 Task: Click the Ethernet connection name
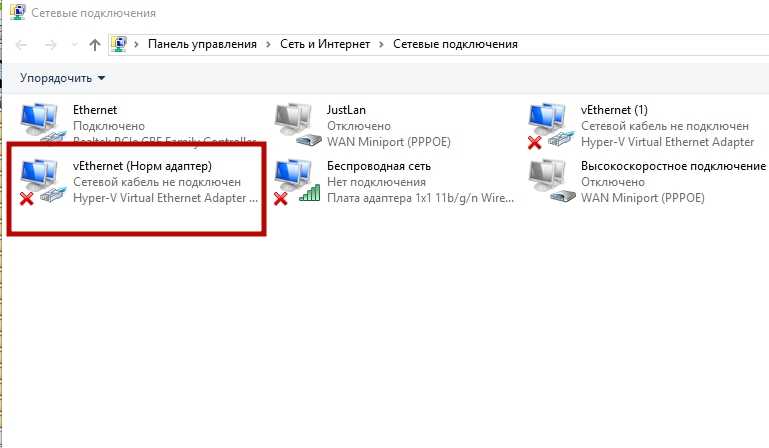(x=95, y=110)
